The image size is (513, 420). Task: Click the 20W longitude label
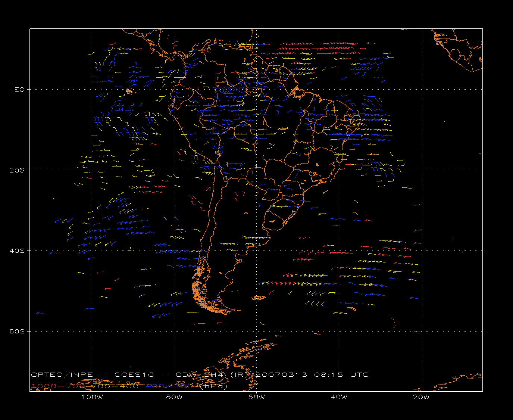pos(421,397)
